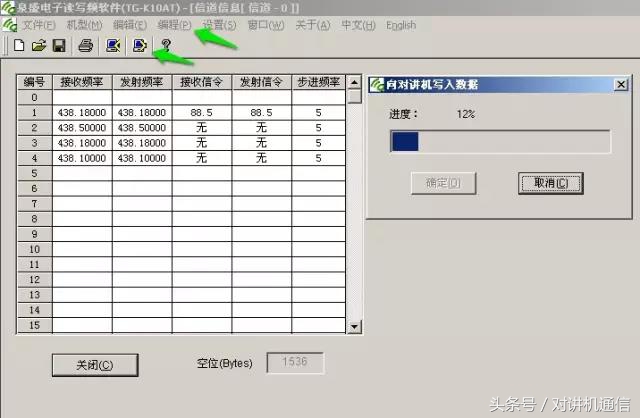Image resolution: width=640 pixels, height=418 pixels.
Task: Open the 设置(S) menu
Action: (x=219, y=25)
